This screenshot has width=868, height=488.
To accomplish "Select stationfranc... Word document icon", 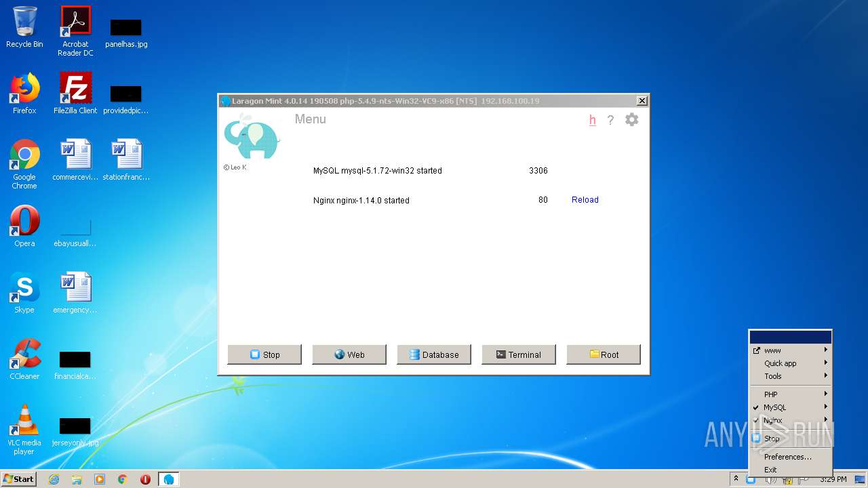I will [x=126, y=160].
